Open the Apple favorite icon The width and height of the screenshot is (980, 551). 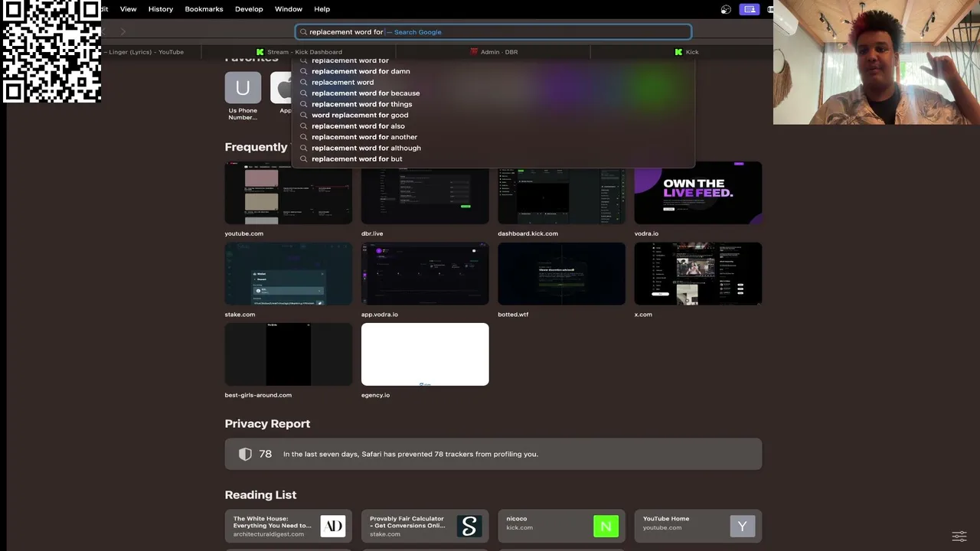tap(282, 87)
